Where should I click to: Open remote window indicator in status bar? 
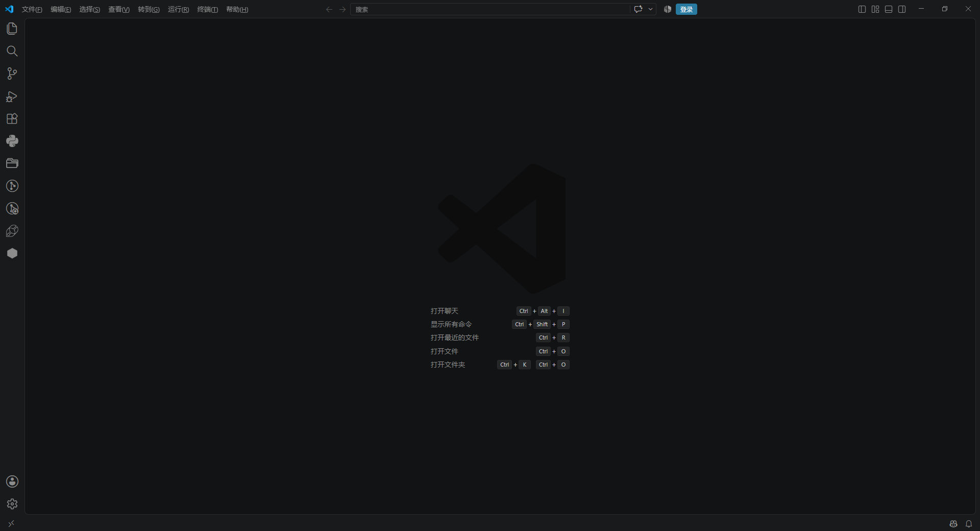(x=11, y=523)
